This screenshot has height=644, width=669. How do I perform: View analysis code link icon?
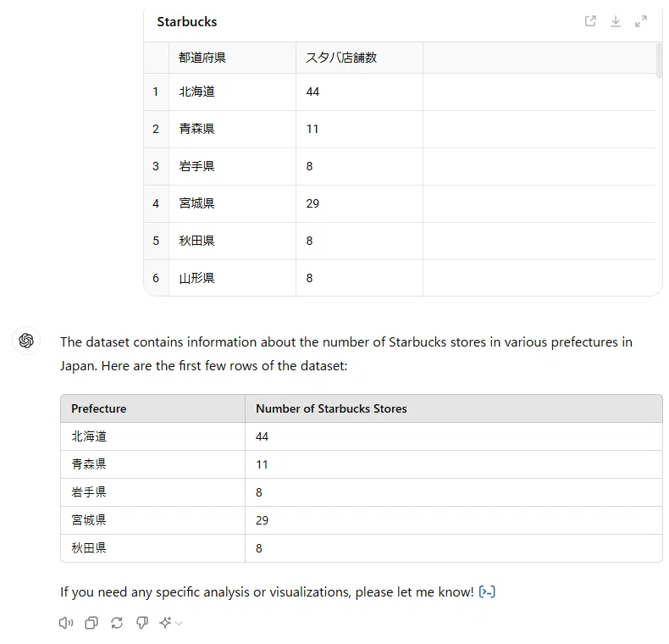(487, 592)
